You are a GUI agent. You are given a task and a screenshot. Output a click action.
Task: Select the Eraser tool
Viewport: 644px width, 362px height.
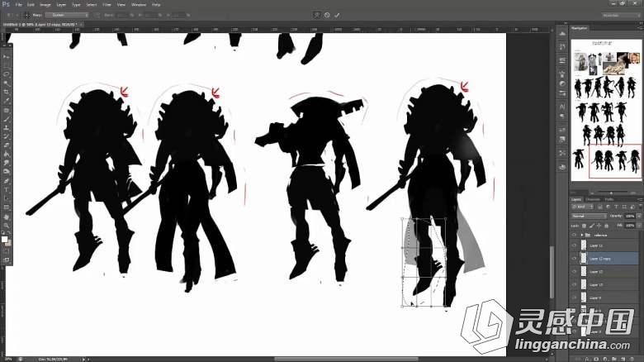pos(6,145)
